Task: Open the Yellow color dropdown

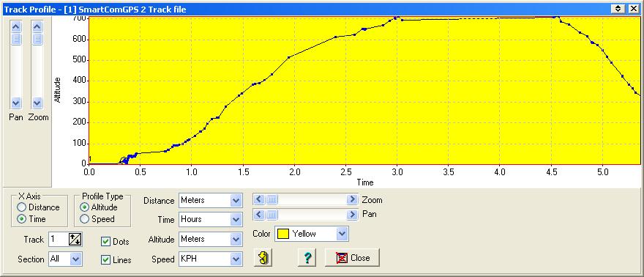Action: [342, 234]
